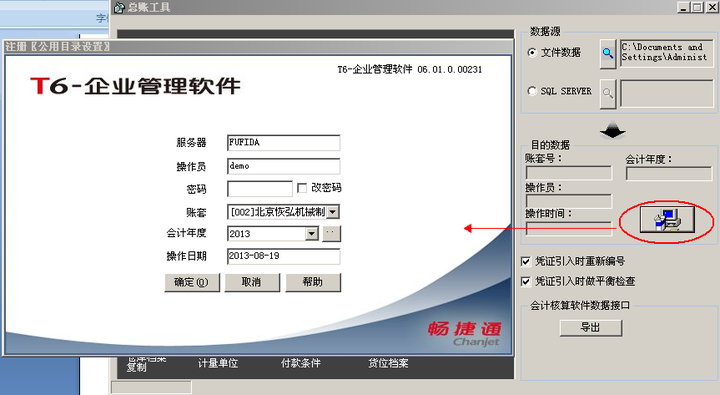The image size is (720, 395).
Task: Click the SQL SERVER magnifier search icon
Action: click(x=608, y=94)
